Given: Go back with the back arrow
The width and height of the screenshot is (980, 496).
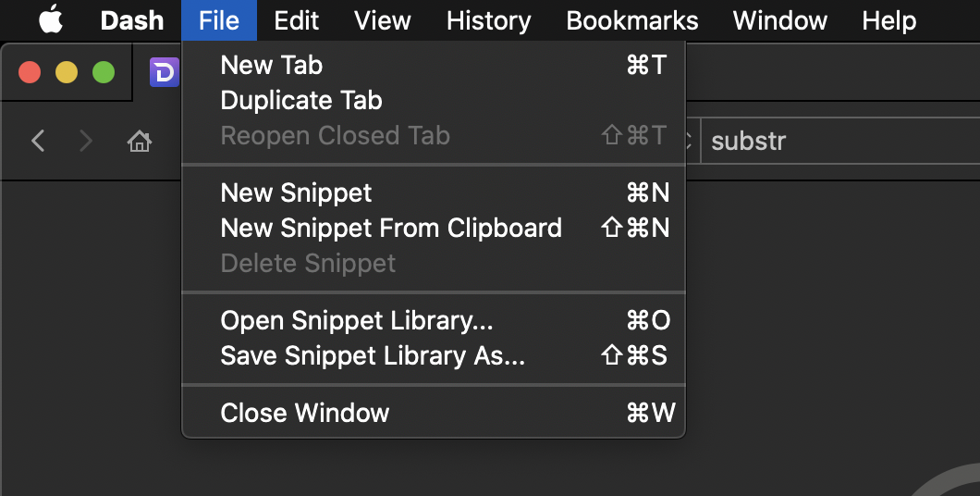Looking at the screenshot, I should point(38,141).
